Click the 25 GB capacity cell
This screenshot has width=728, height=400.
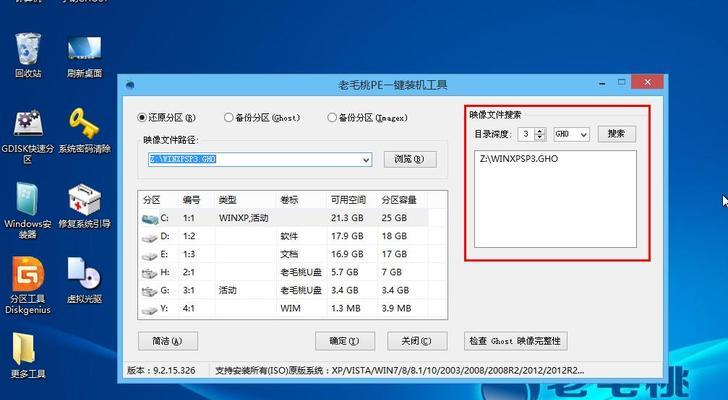click(x=394, y=218)
